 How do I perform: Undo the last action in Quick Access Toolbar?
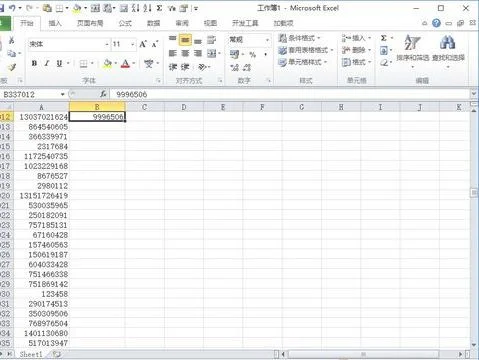13,8
